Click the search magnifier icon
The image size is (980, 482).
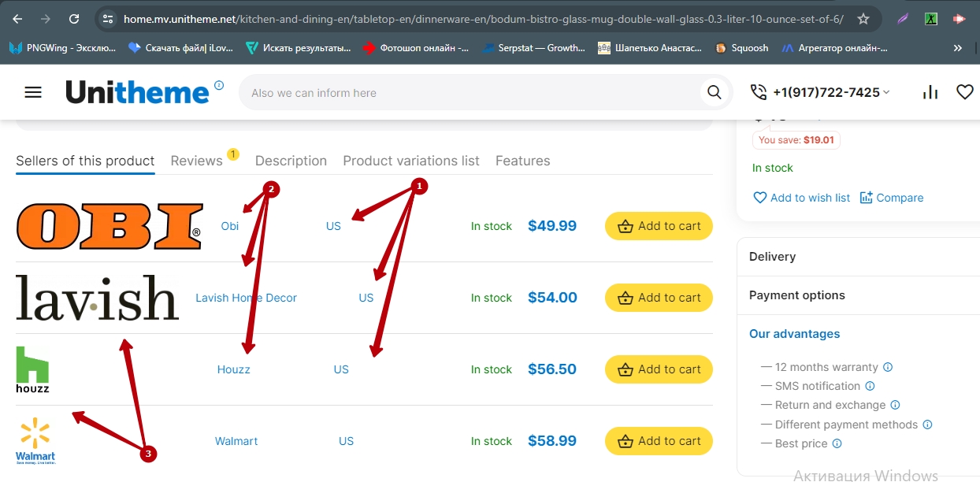[715, 93]
